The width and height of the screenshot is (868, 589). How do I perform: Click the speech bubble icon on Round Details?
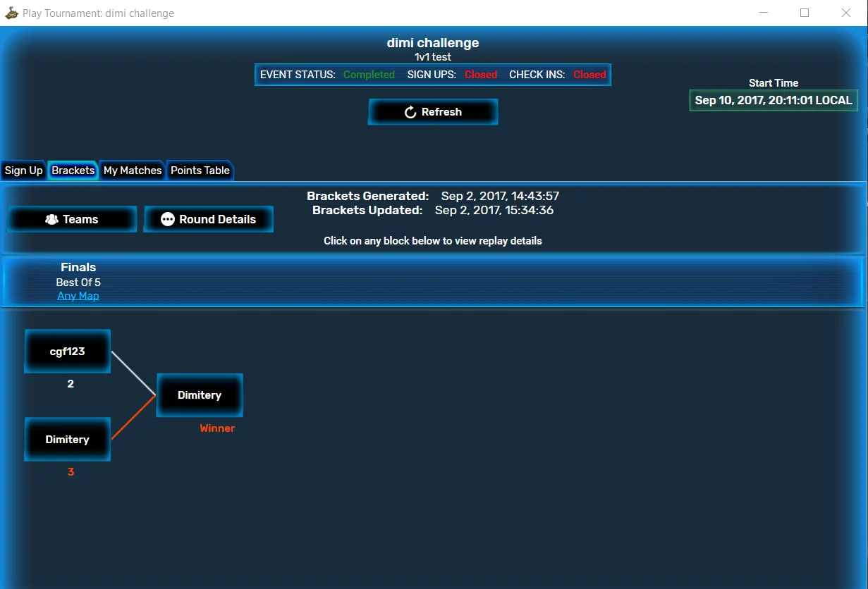click(167, 219)
